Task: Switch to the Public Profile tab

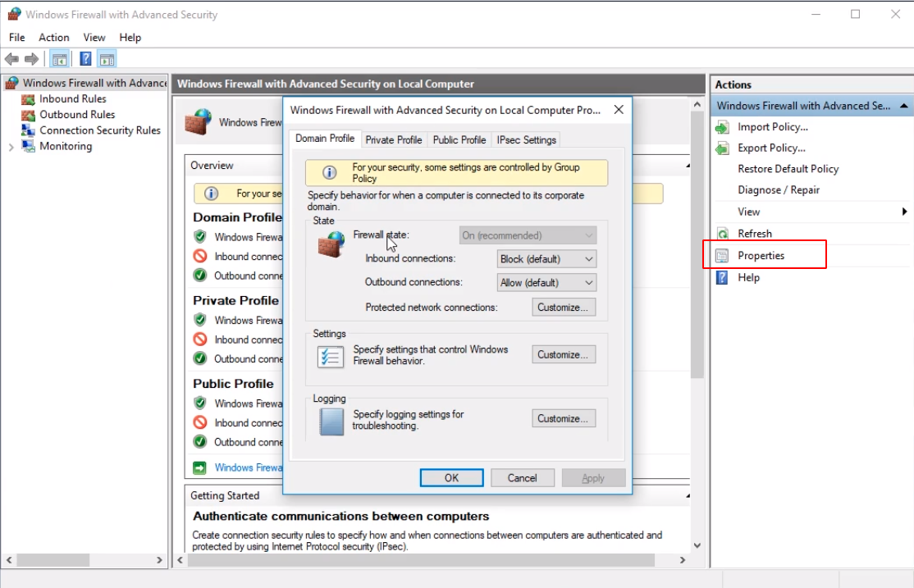Action: coord(459,140)
